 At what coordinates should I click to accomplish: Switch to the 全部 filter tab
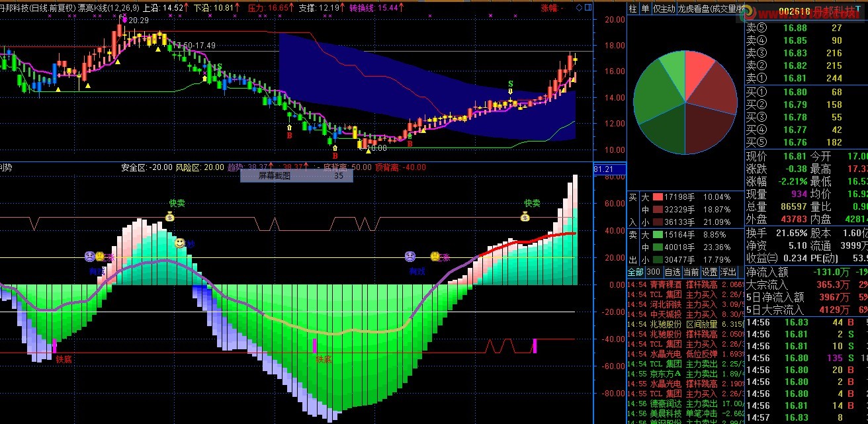(x=636, y=271)
